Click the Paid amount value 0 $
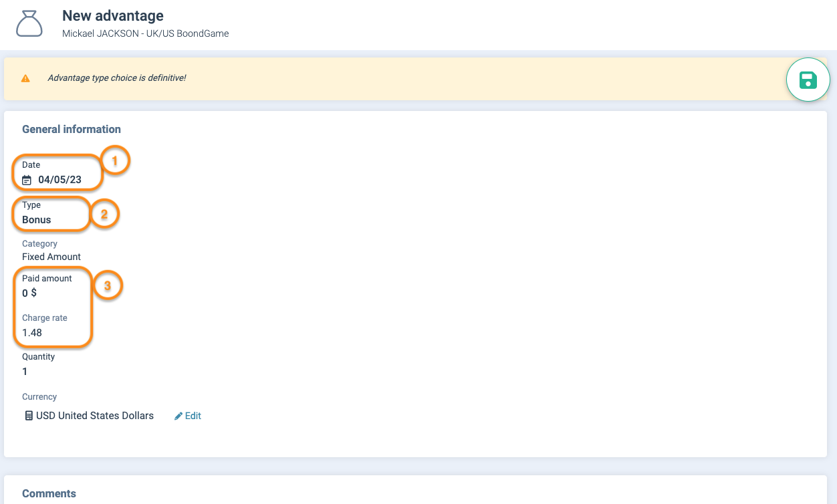 pyautogui.click(x=29, y=293)
